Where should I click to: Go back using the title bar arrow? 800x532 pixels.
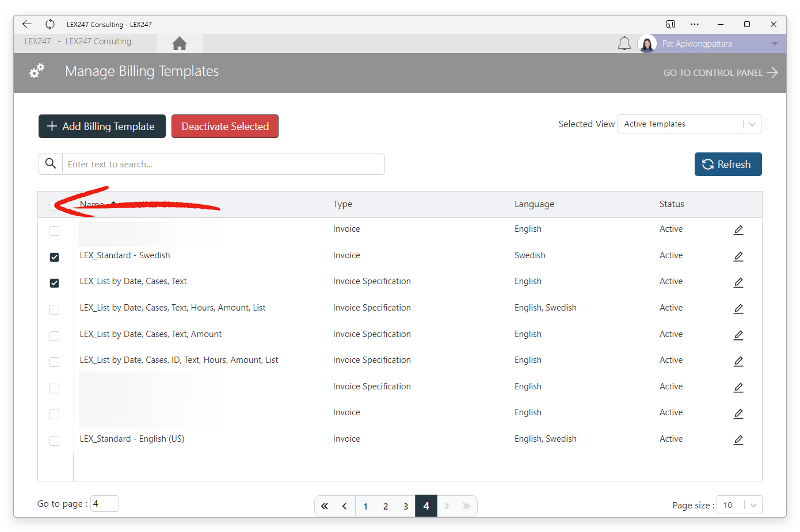point(27,24)
